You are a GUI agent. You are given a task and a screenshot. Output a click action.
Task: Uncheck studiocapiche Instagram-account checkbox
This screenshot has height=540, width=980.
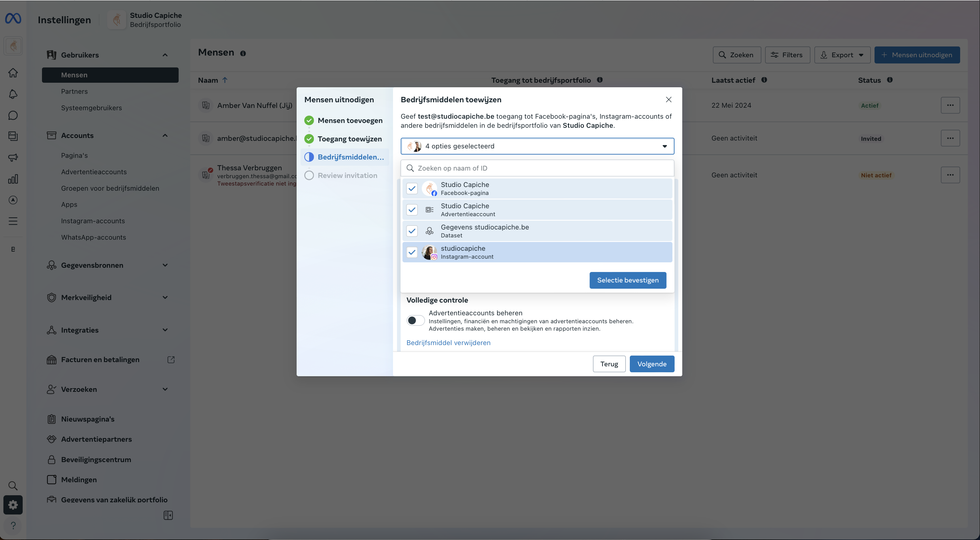[x=412, y=252]
